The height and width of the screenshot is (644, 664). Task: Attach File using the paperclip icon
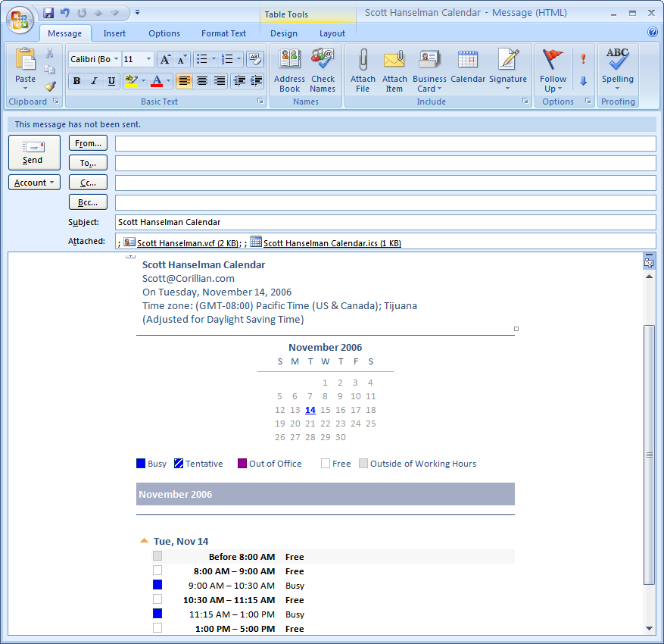click(x=363, y=70)
